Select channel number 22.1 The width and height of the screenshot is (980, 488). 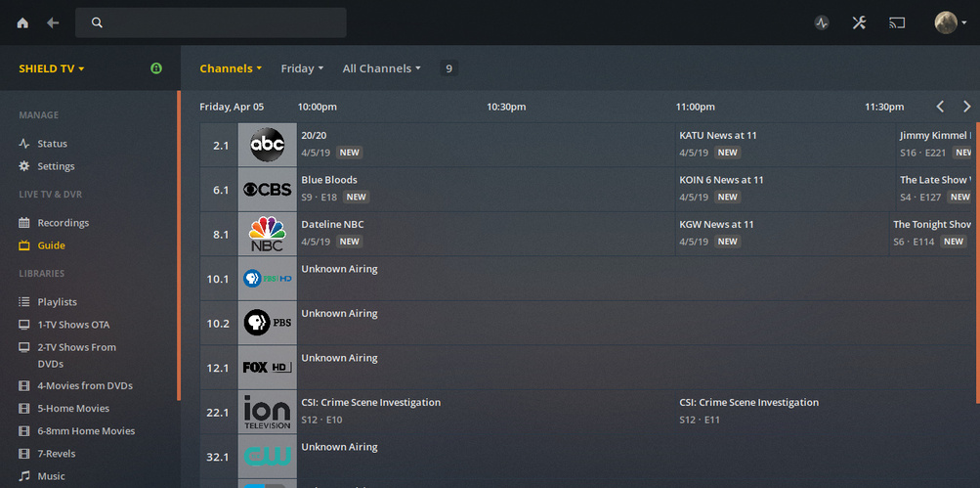(219, 412)
